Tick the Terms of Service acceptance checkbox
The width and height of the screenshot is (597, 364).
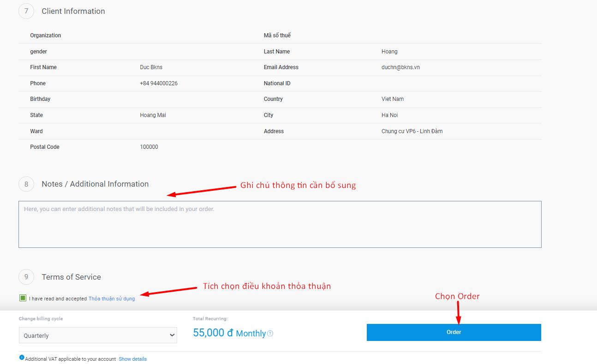coord(23,298)
